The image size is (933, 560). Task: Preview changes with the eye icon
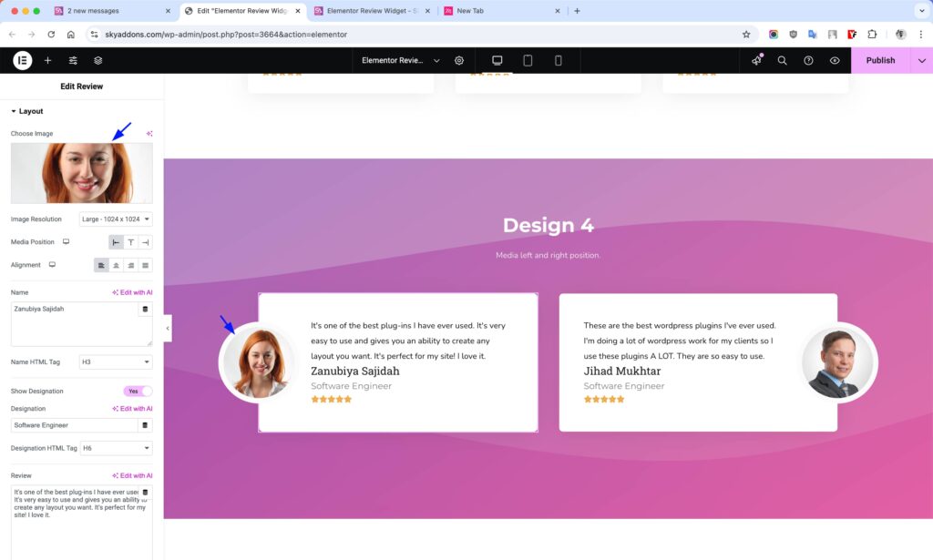click(835, 60)
